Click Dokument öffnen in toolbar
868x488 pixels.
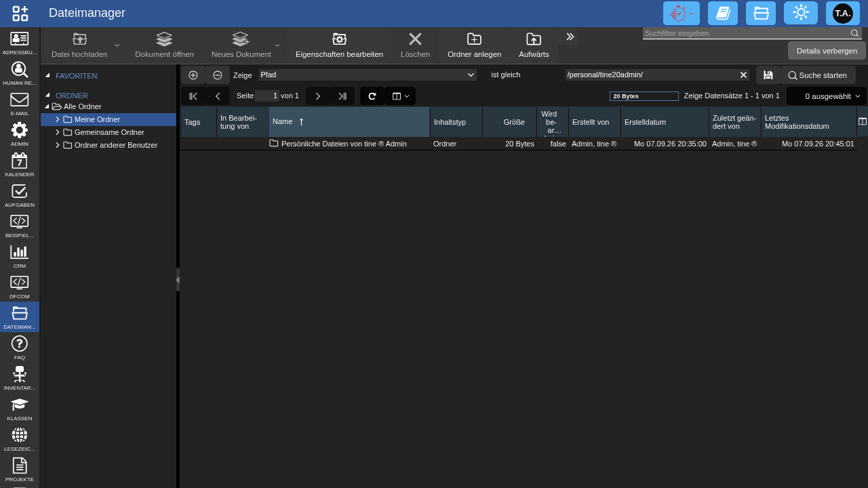[x=164, y=45]
